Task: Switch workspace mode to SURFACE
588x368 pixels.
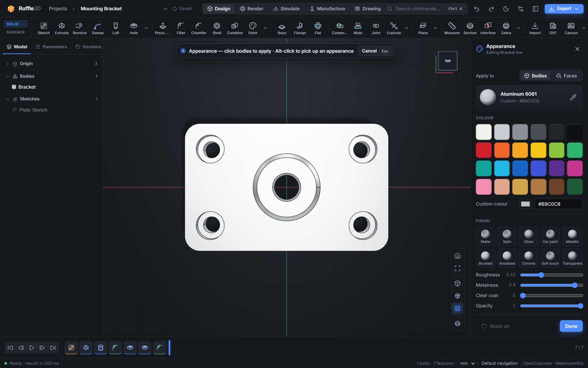Action: [16, 32]
